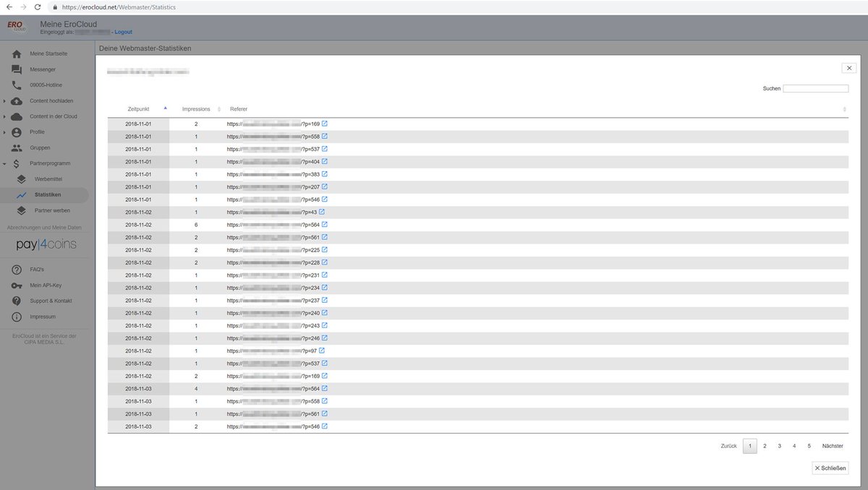Click the Meine ErOCloud header title

(68, 24)
